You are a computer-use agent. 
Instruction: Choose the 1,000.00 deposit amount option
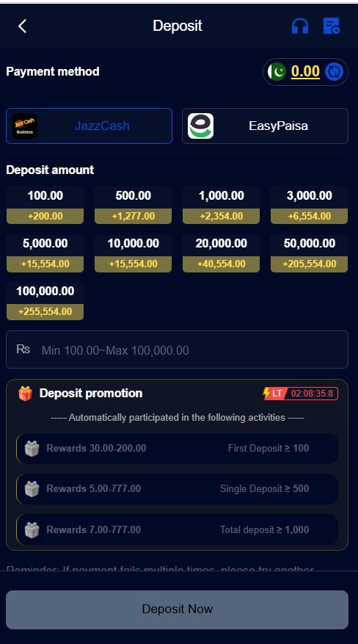point(221,206)
